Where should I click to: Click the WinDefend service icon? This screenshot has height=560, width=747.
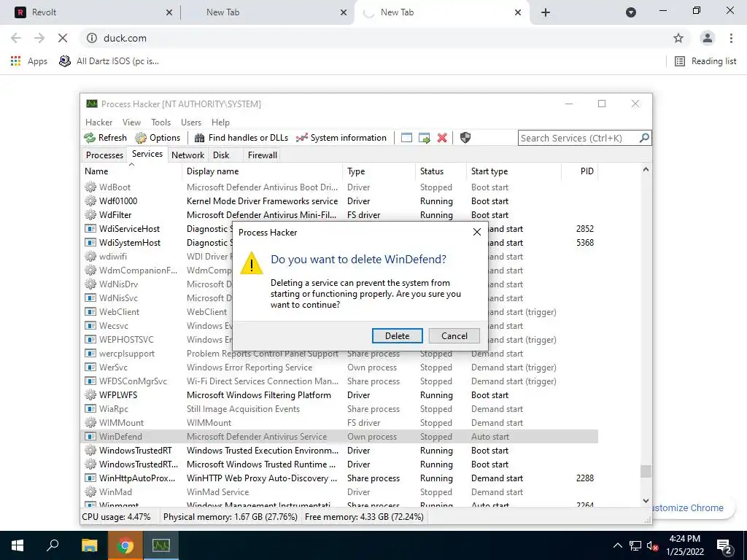coord(90,437)
